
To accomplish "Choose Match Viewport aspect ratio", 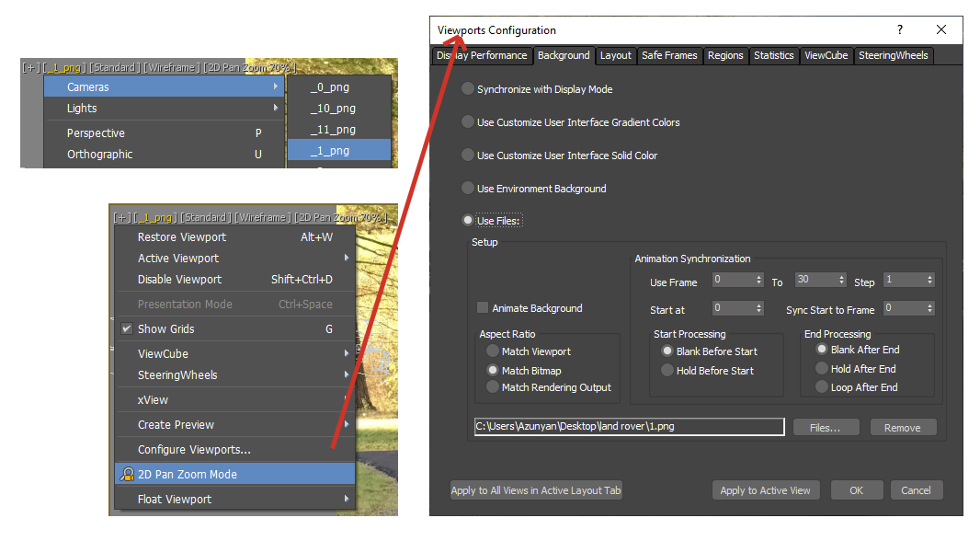I will tap(493, 351).
